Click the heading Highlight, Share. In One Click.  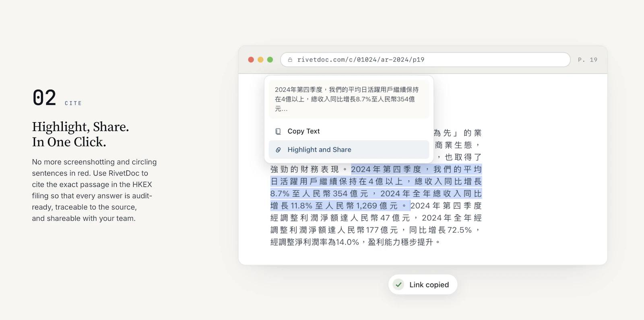[x=80, y=134]
